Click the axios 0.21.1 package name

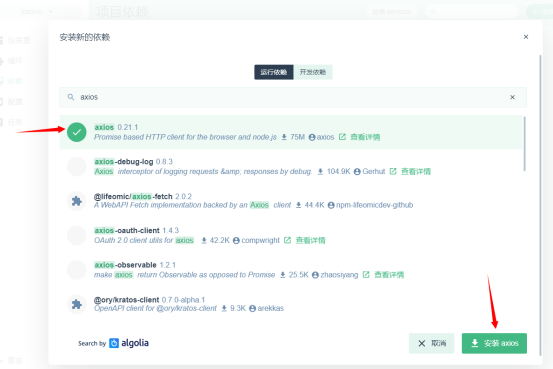coord(104,127)
